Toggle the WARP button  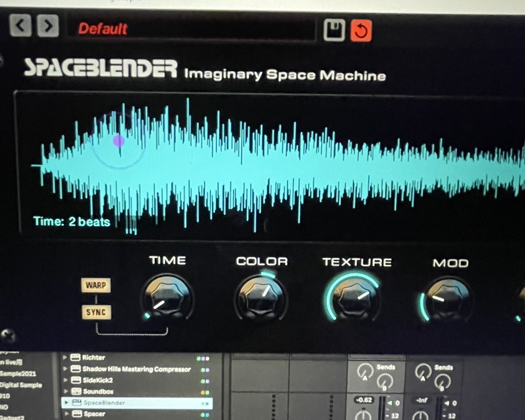(x=95, y=286)
